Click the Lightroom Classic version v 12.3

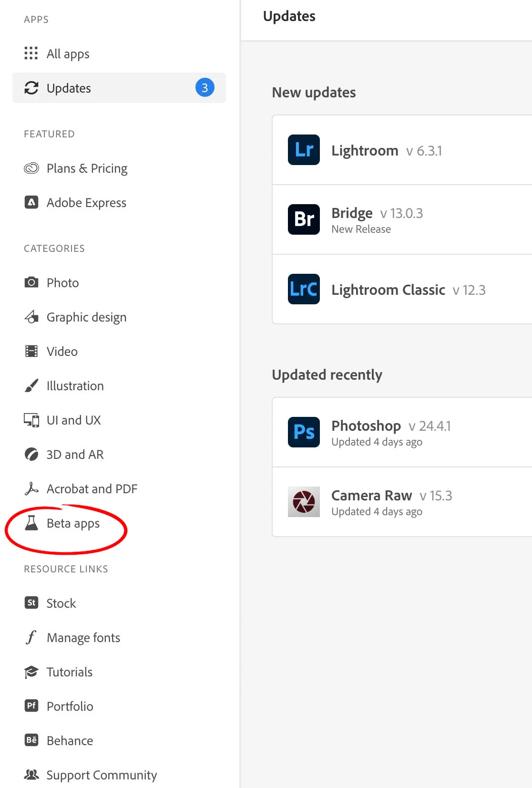(469, 290)
